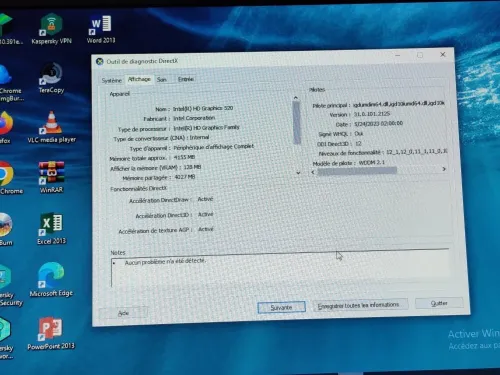Switch to the Son tab
Screen dimensions: 500x375
(162, 79)
